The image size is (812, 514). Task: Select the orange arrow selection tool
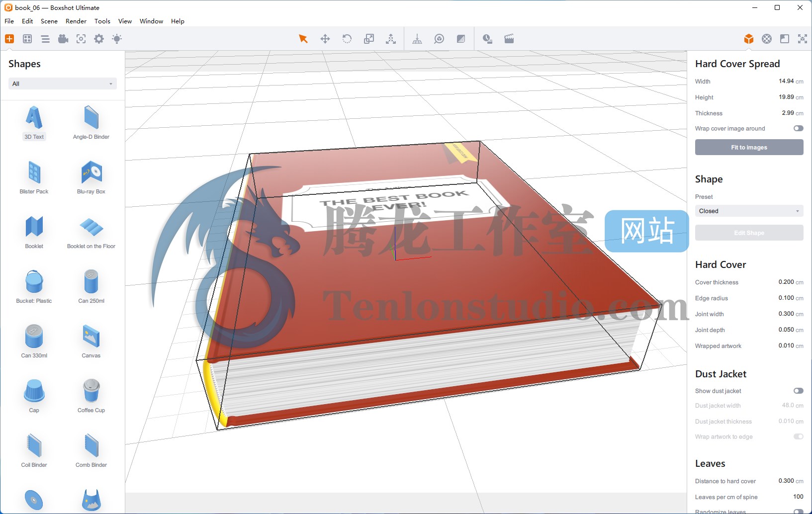pyautogui.click(x=303, y=39)
